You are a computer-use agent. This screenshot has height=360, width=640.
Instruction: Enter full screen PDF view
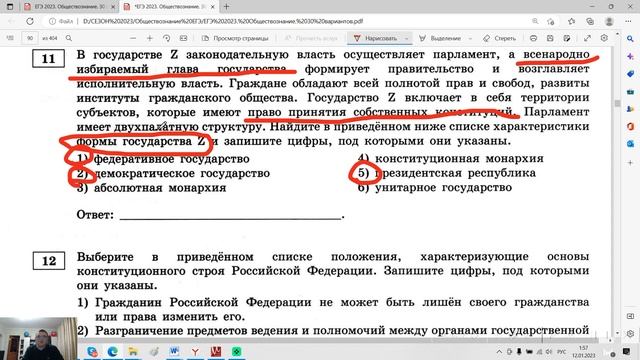coord(587,38)
